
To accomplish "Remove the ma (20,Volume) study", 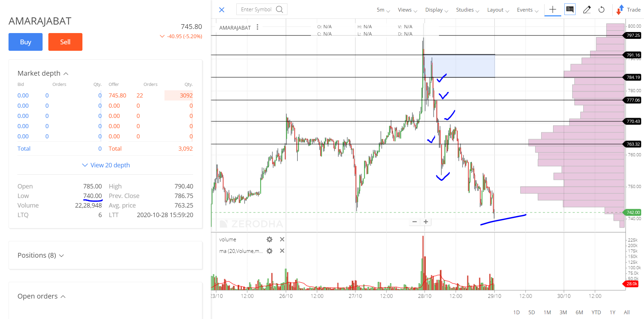I will coord(282,251).
